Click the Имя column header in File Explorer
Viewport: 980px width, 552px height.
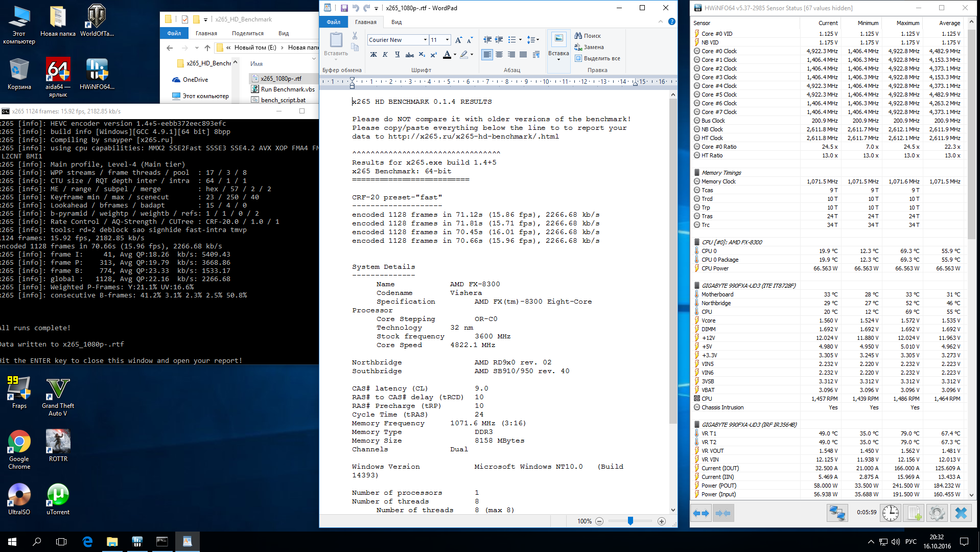point(256,64)
